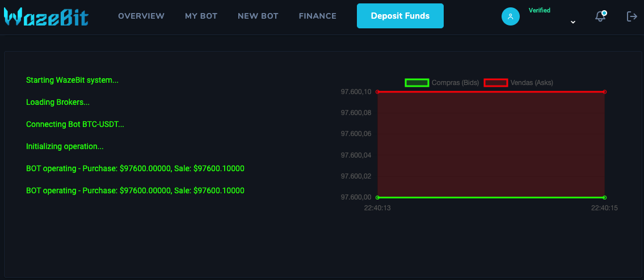Select the NEW BOT menu item
The width and height of the screenshot is (644, 280).
pyautogui.click(x=258, y=16)
